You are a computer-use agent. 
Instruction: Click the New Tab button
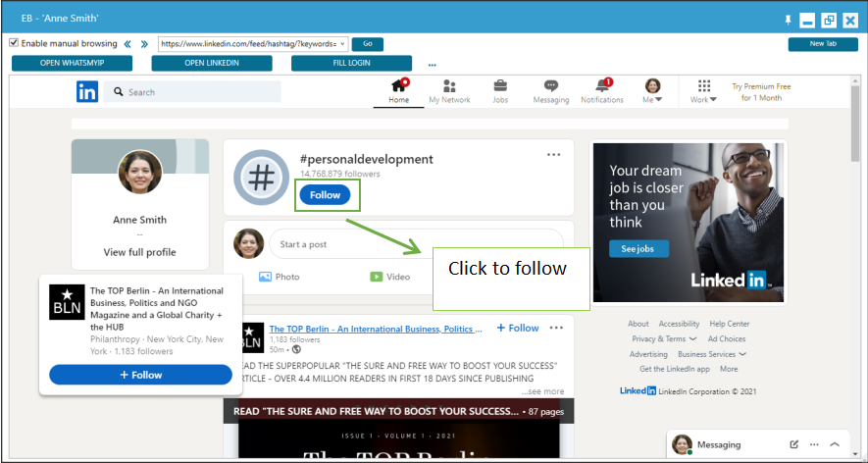click(823, 44)
